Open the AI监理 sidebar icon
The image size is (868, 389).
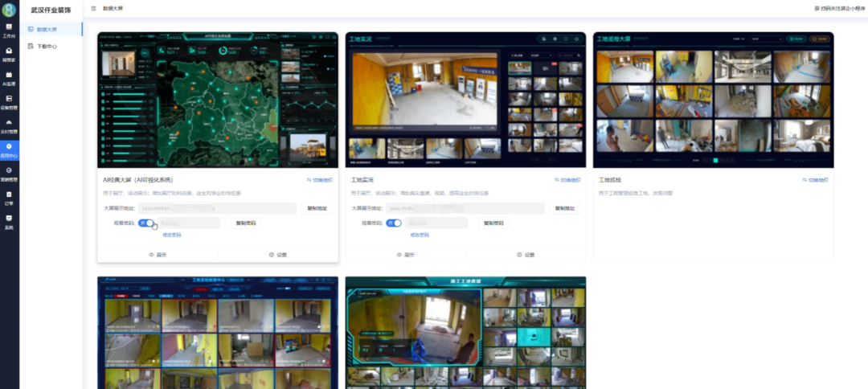point(9,78)
